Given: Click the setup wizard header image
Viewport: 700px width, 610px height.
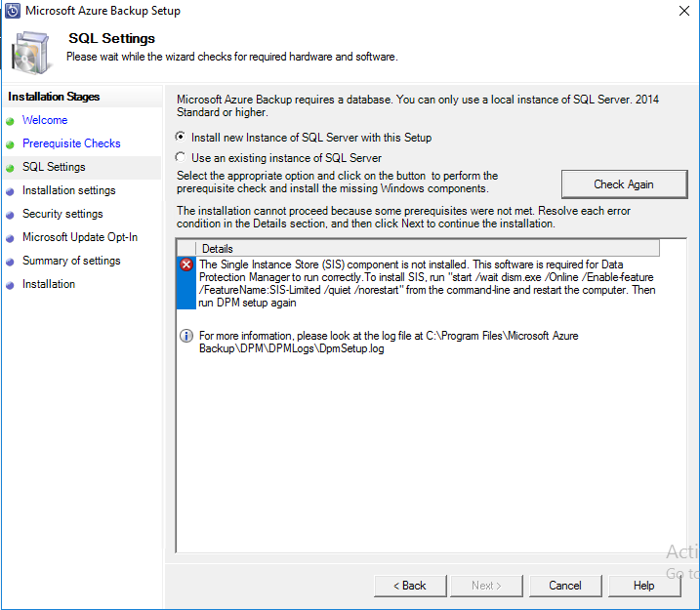Looking at the screenshot, I should tap(30, 52).
